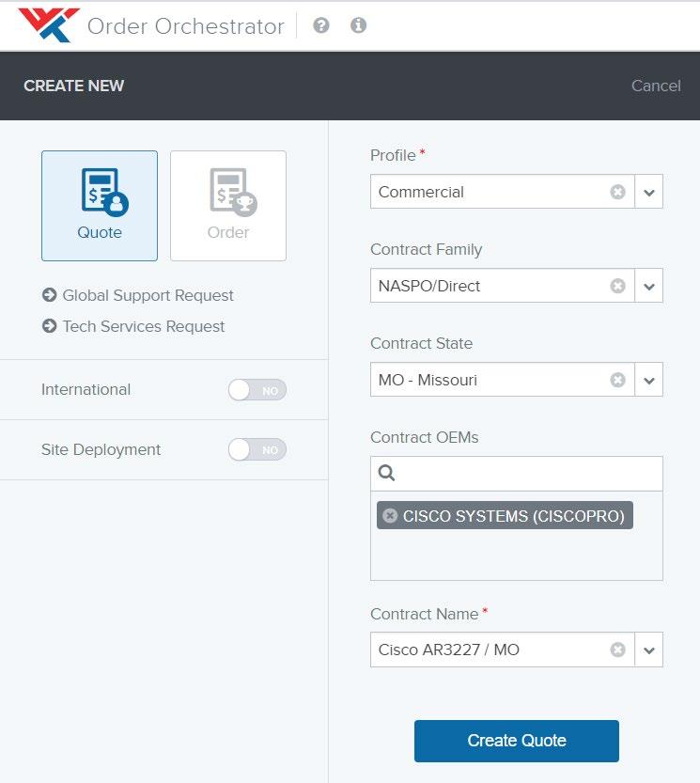Click arrow icon beside Tech Services Request
700x783 pixels.
click(50, 326)
